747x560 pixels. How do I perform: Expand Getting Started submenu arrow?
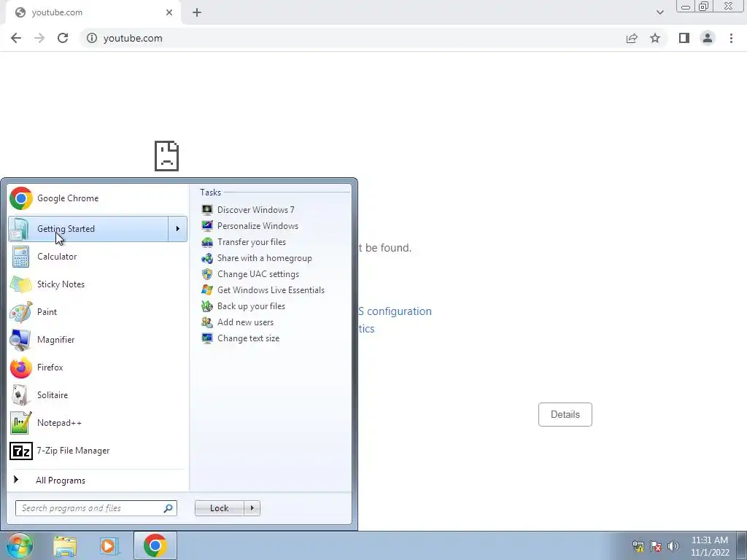tap(178, 229)
